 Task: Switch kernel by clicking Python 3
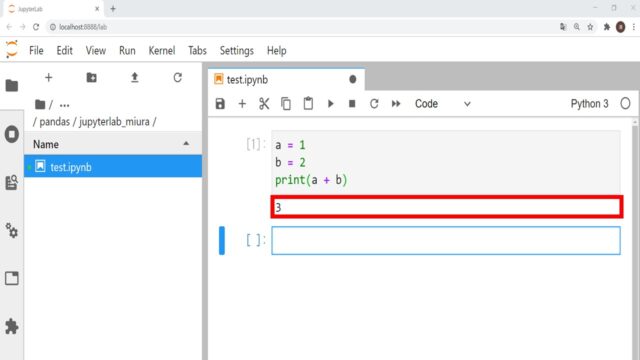589,104
